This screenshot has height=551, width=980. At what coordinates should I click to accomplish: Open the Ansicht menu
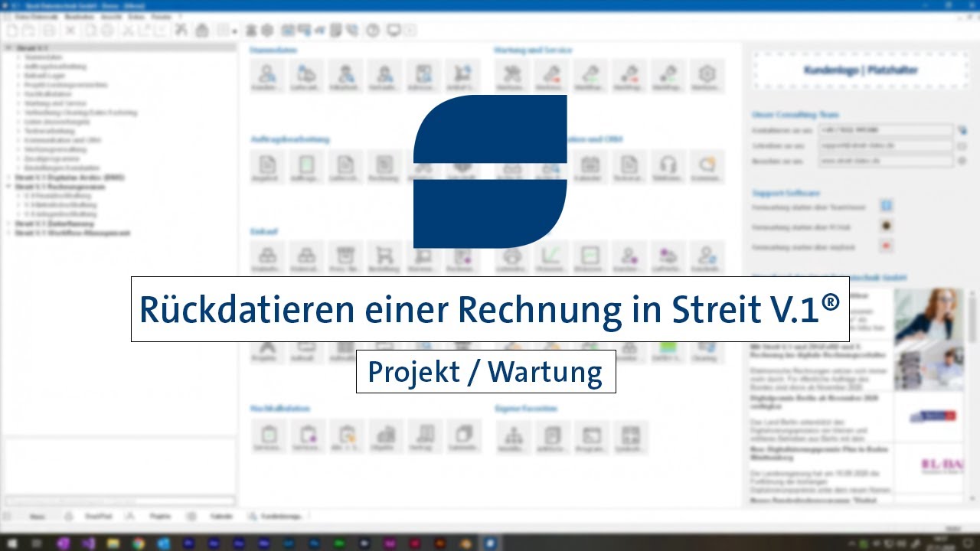point(111,17)
